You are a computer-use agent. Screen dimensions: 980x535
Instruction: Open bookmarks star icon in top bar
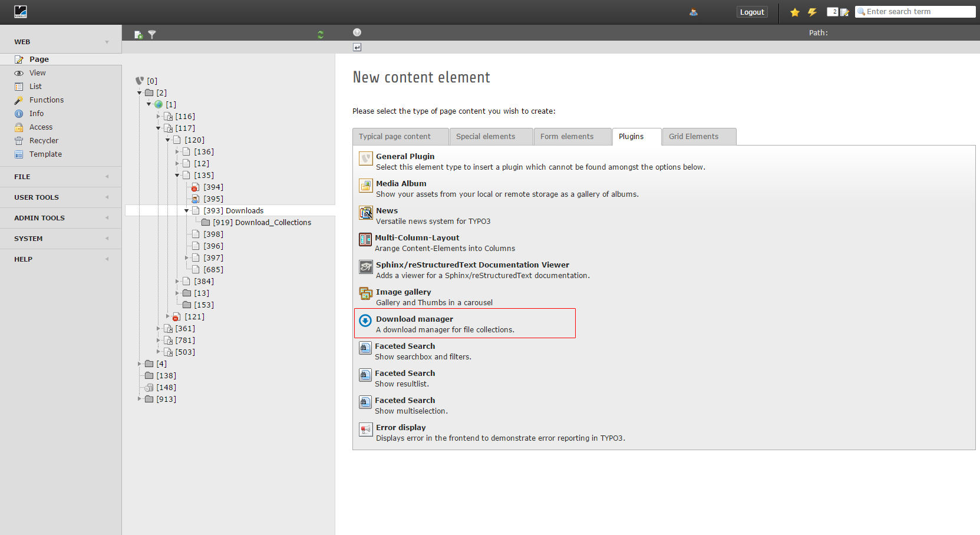coord(795,12)
